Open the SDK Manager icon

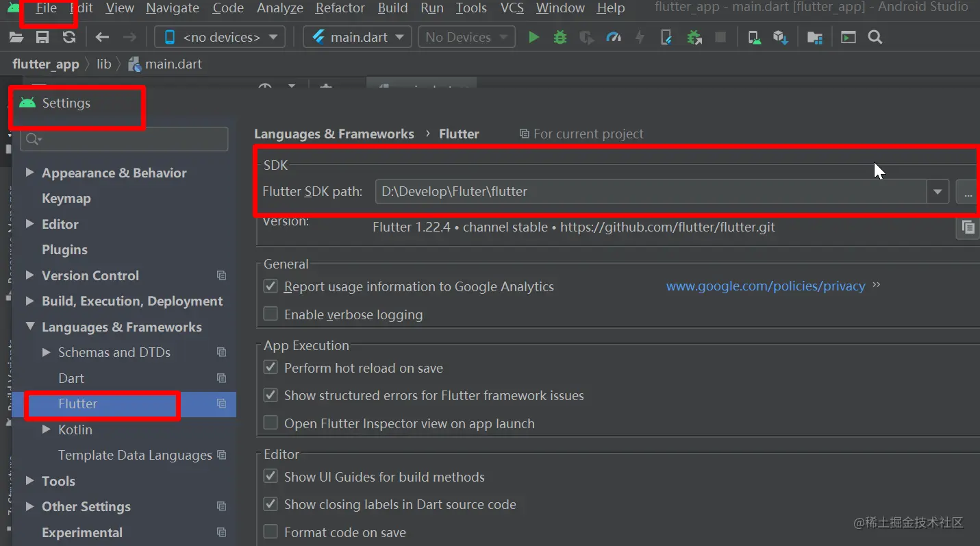(x=780, y=38)
